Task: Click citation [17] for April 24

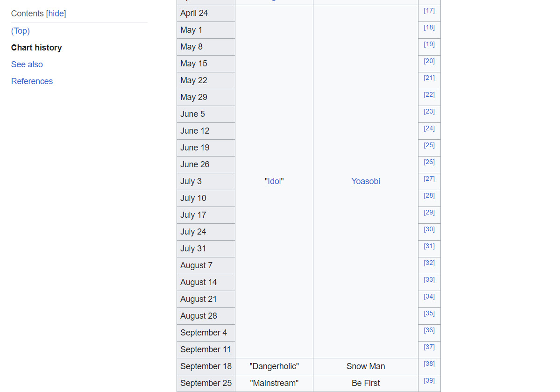Action: (x=429, y=11)
